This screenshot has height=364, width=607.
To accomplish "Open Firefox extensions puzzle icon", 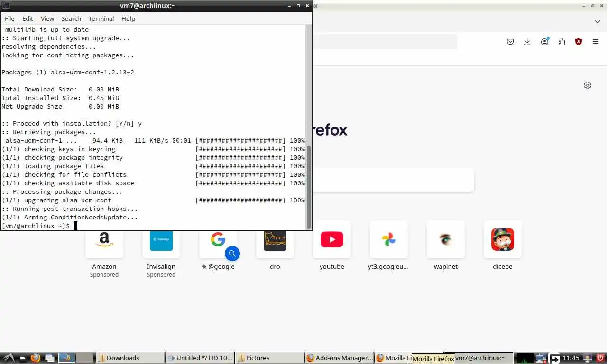I will pyautogui.click(x=561, y=42).
